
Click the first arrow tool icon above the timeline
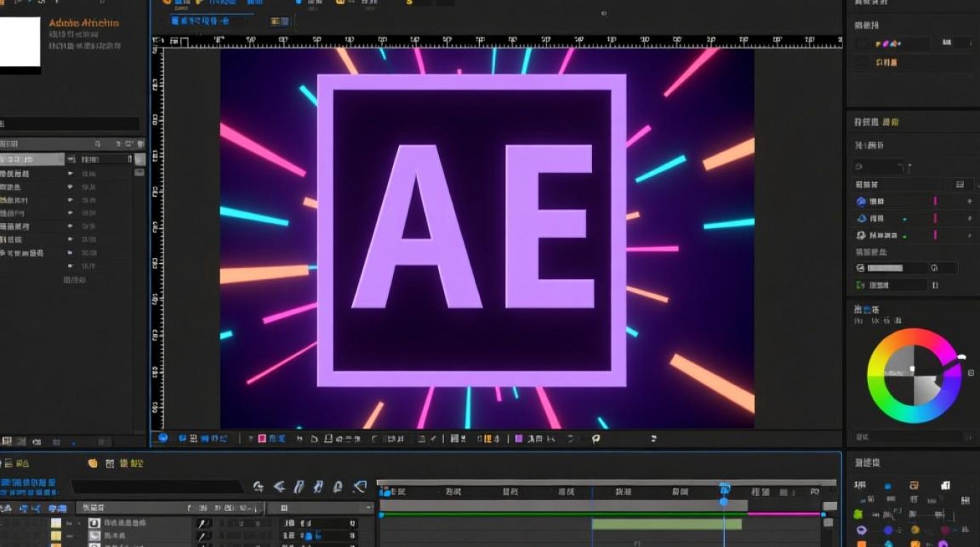point(259,486)
